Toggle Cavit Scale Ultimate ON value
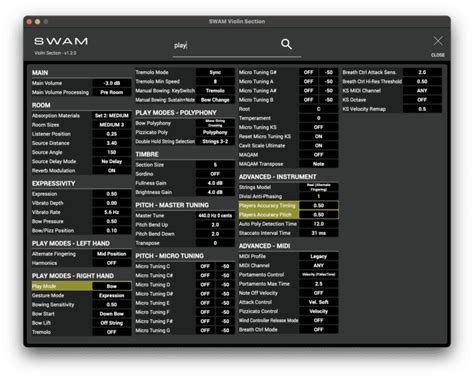Viewport: 474px width, 378px height. click(319, 146)
